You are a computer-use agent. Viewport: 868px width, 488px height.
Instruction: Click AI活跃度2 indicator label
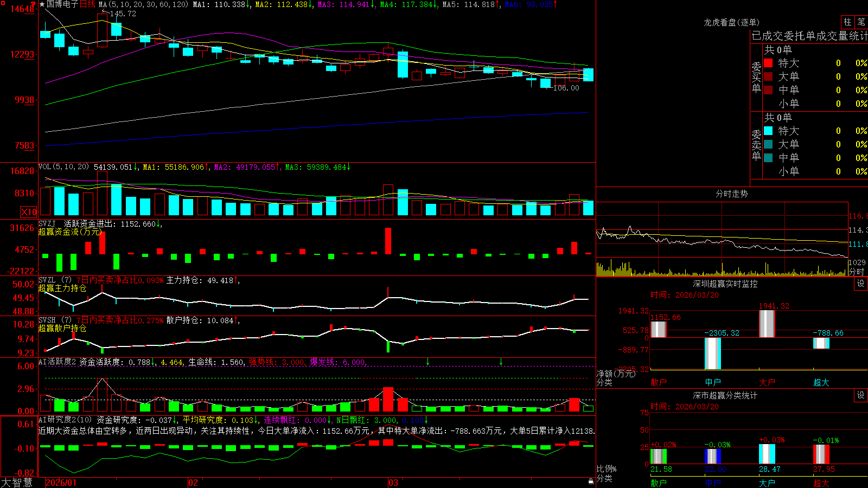[58, 362]
